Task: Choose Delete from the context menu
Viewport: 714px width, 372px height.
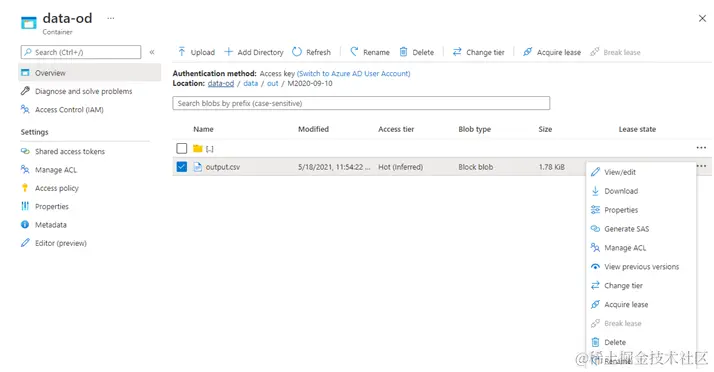Action: (641, 342)
